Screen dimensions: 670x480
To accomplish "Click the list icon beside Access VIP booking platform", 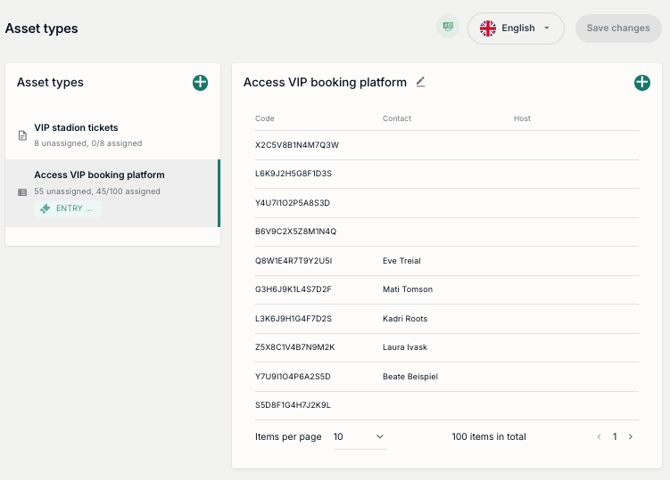I will (22, 192).
